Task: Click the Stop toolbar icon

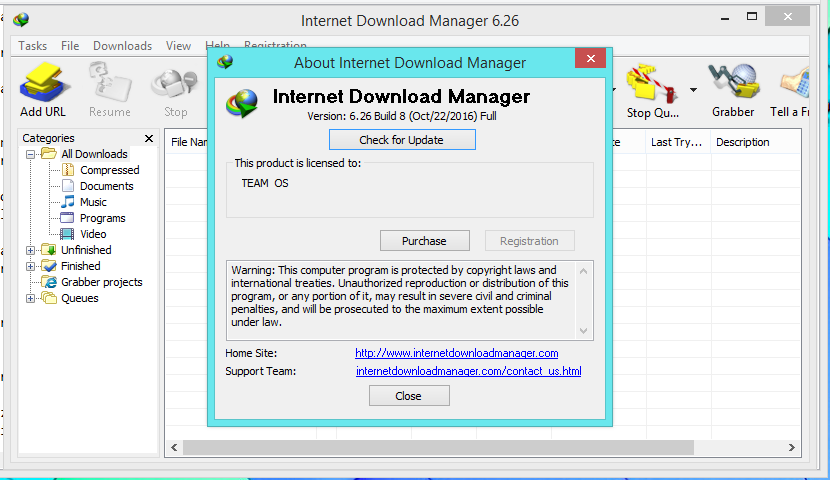Action: click(175, 85)
